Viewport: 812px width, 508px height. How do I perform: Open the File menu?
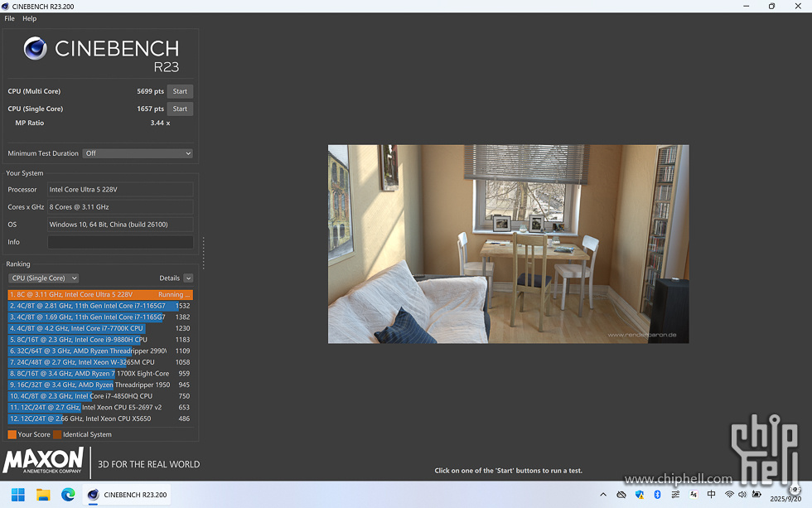click(9, 18)
